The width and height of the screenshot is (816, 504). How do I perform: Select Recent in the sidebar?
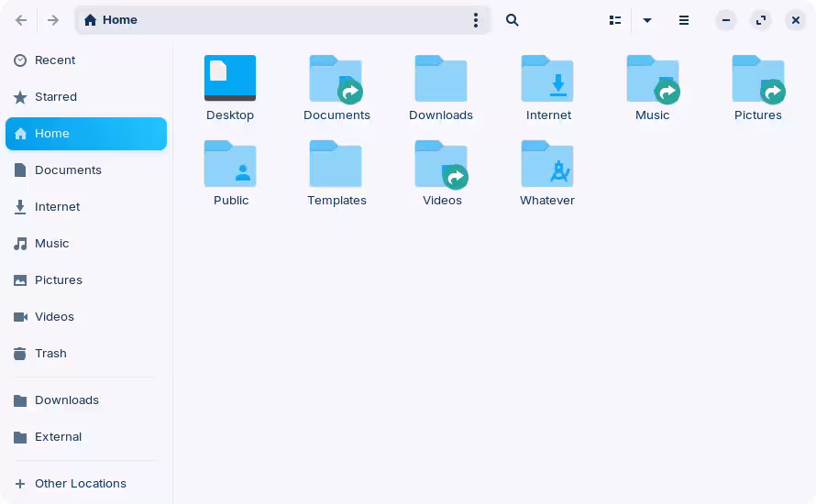(x=55, y=60)
